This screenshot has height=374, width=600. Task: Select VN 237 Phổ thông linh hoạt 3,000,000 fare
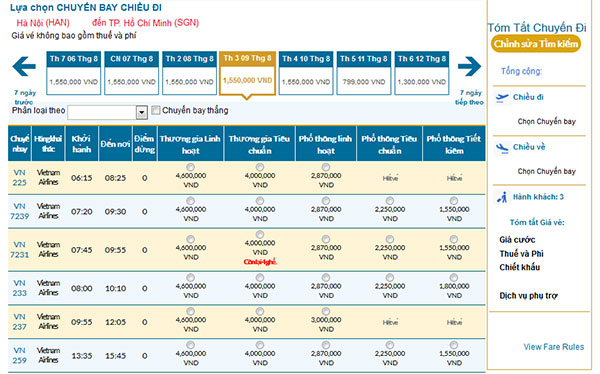tap(326, 311)
